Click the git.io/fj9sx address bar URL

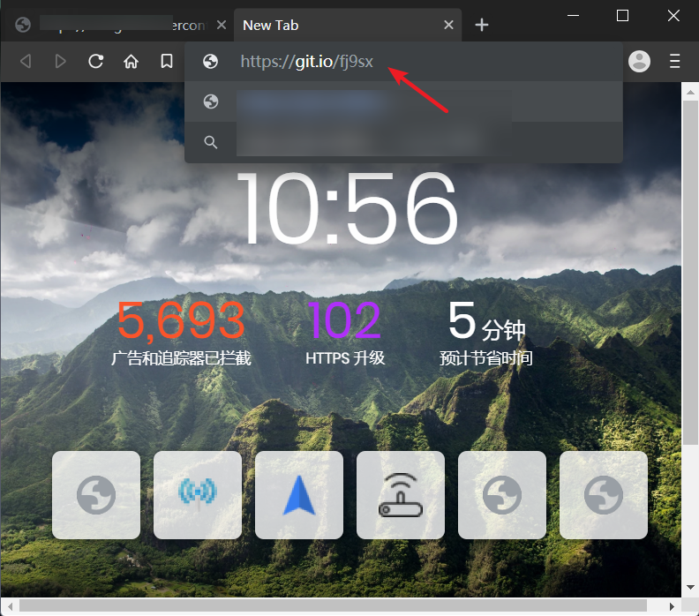pos(307,61)
